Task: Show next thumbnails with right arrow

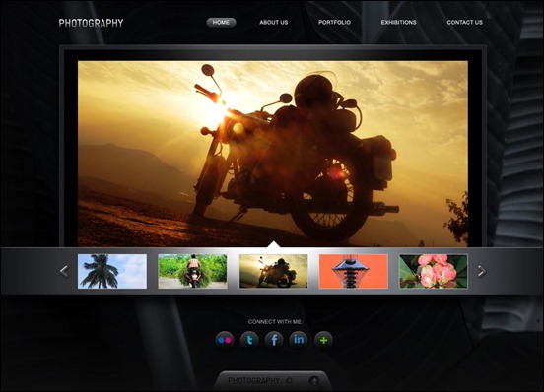Action: pos(481,272)
